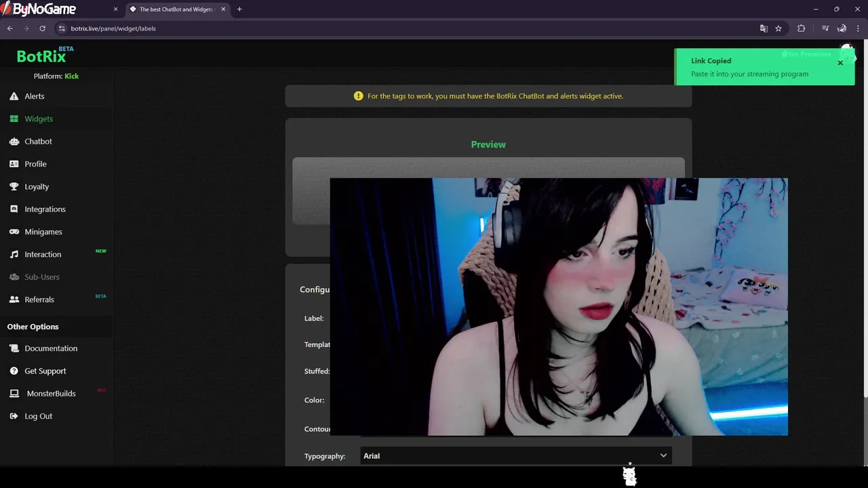Click the green Preview heading
This screenshot has width=868, height=488.
(488, 144)
